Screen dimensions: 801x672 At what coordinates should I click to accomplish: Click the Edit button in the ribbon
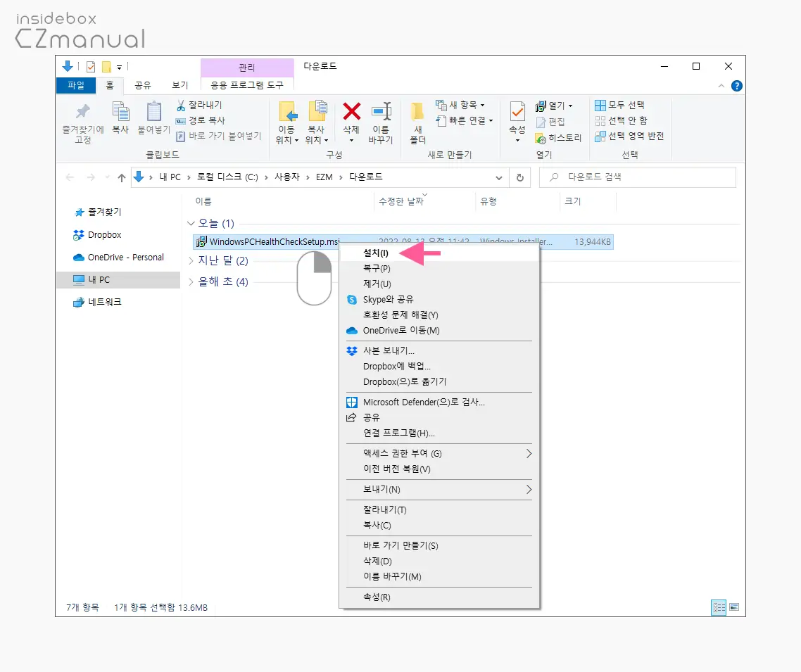[550, 122]
